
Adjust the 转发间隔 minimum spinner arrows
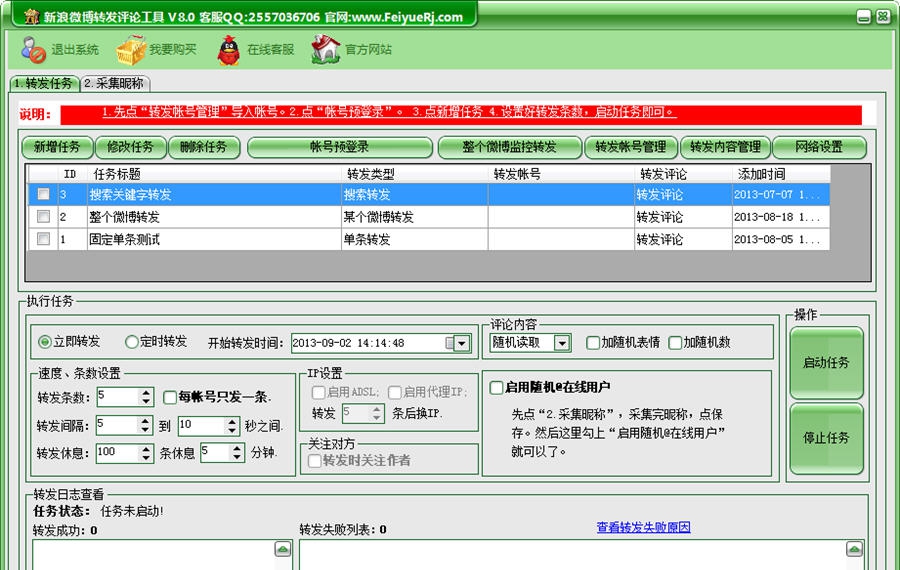146,425
